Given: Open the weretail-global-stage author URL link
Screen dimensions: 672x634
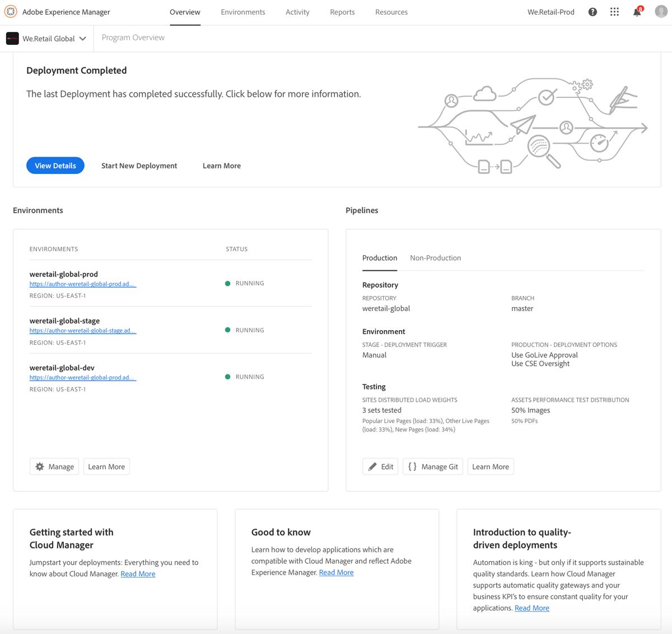Looking at the screenshot, I should point(83,331).
